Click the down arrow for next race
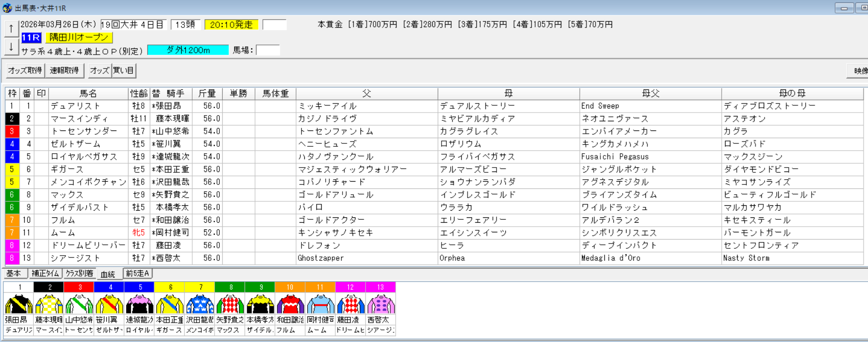Image resolution: width=868 pixels, height=342 pixels. 11,47
